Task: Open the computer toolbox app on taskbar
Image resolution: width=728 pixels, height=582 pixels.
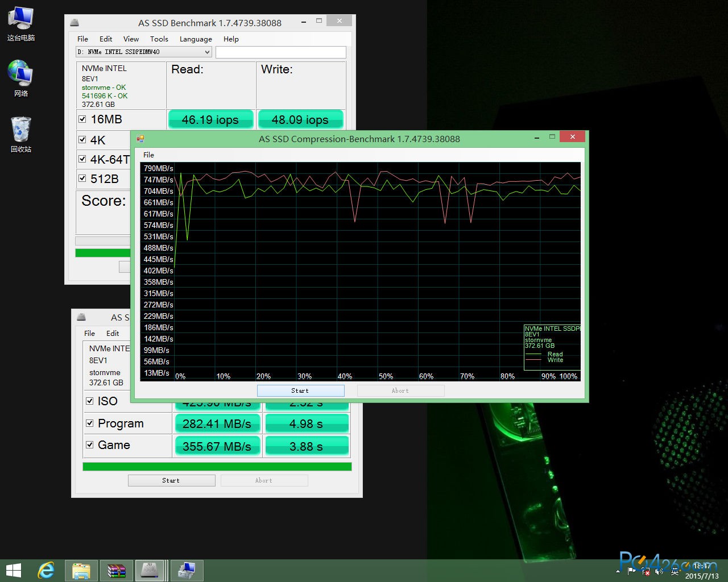Action: (x=187, y=570)
